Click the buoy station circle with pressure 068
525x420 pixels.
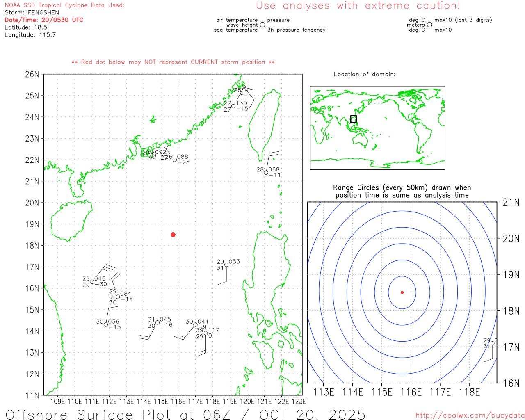click(266, 173)
